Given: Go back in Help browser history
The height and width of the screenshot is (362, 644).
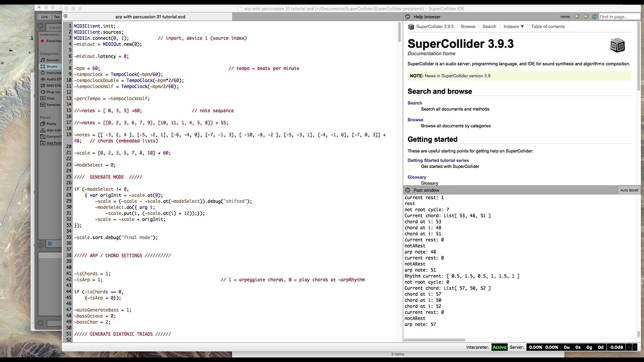Looking at the screenshot, I should click(x=577, y=17).
